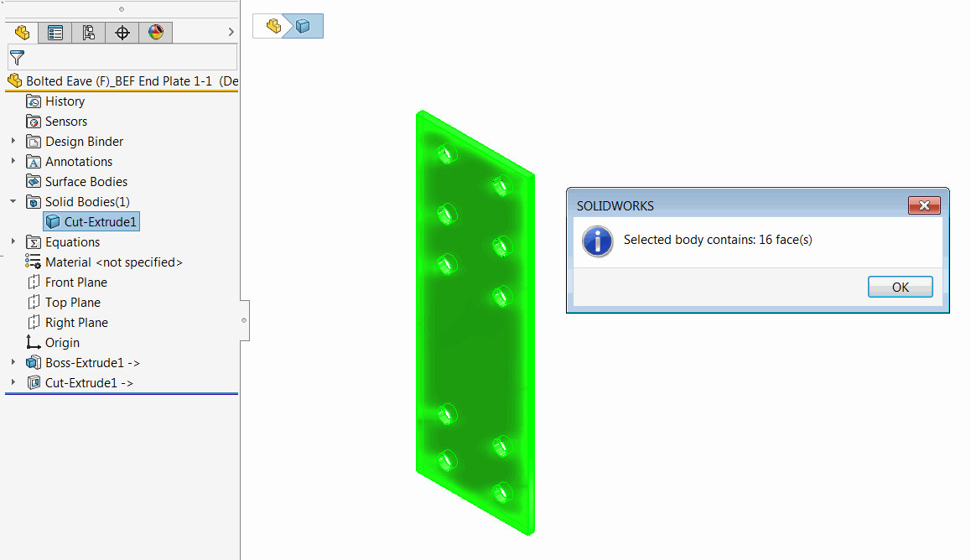
Task: Select the Top Plane
Action: 72,303
